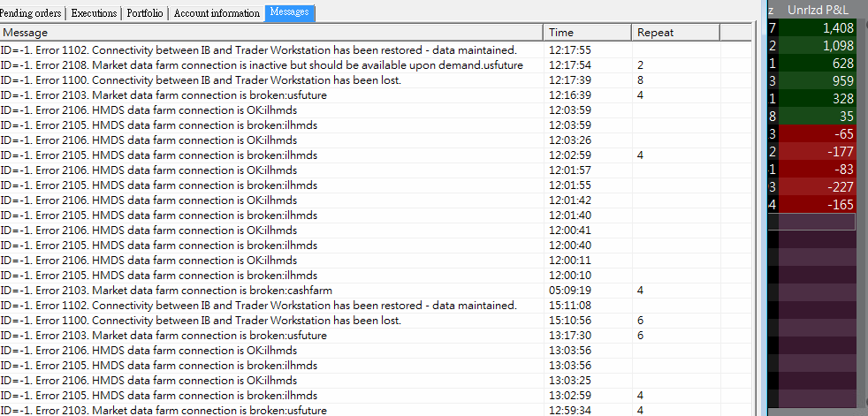Click the time cell 12:01:40
Viewport: 868px width, 416px height.
tap(570, 216)
